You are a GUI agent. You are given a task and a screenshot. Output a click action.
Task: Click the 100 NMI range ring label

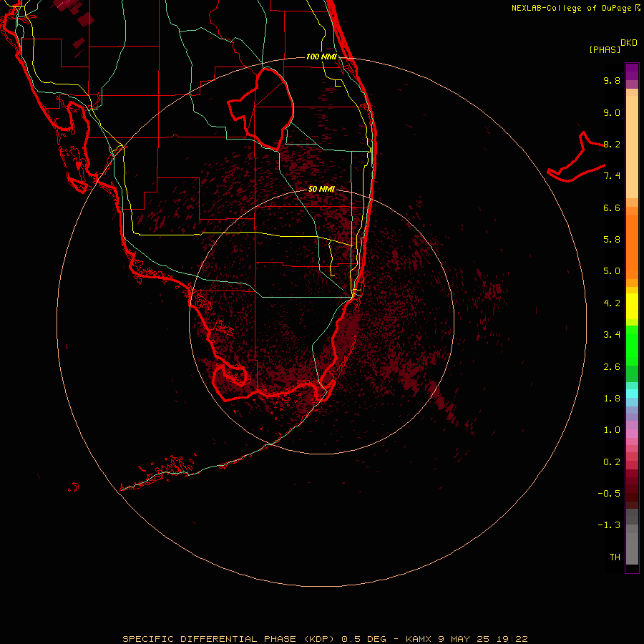(x=321, y=57)
